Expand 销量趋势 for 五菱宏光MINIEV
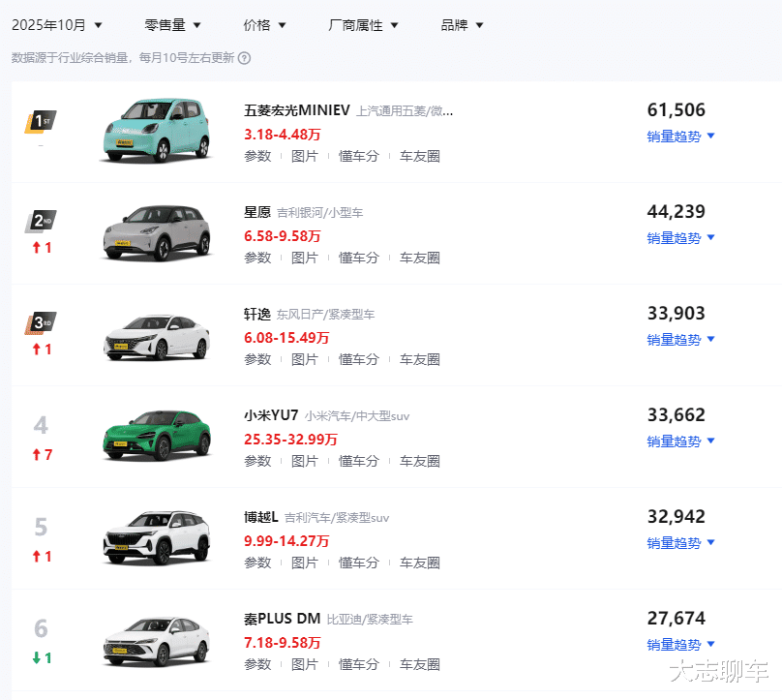The width and height of the screenshot is (782, 700). pos(680,137)
